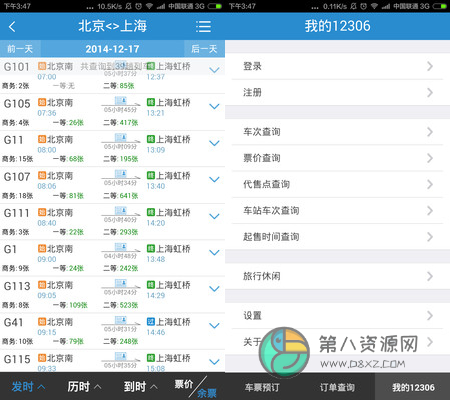
Task: Tap orange origin badge on G11 北京南
Action: pyautogui.click(x=42, y=139)
